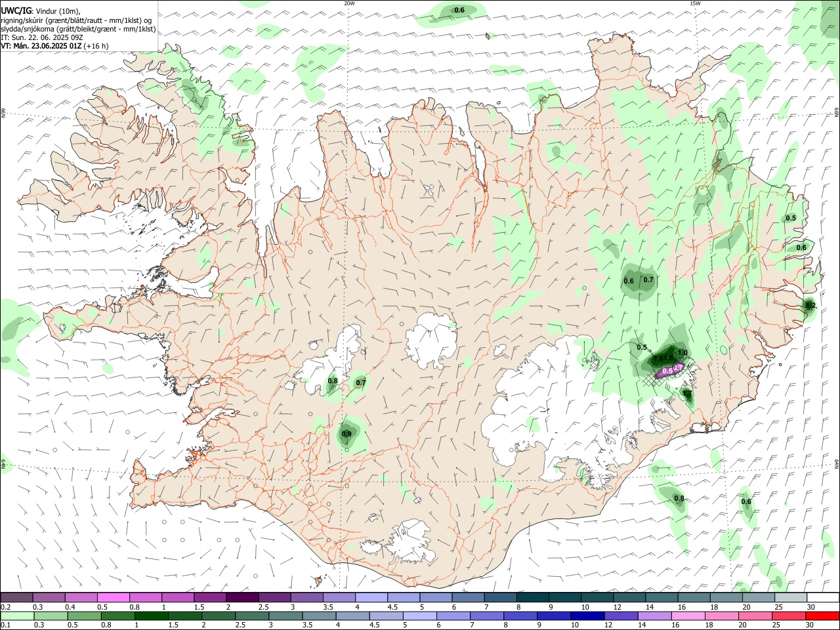
Task: Select the '0.1' label of the lower legend
Action: click(5, 625)
